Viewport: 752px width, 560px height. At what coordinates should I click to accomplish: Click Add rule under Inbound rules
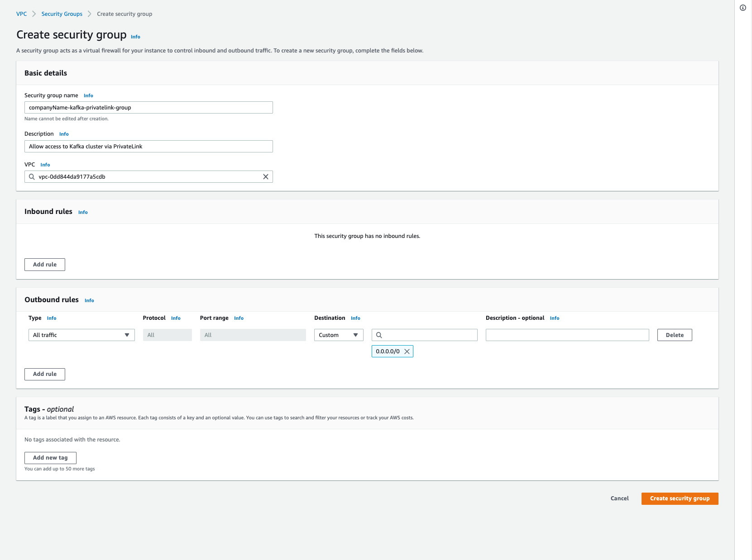(x=44, y=264)
